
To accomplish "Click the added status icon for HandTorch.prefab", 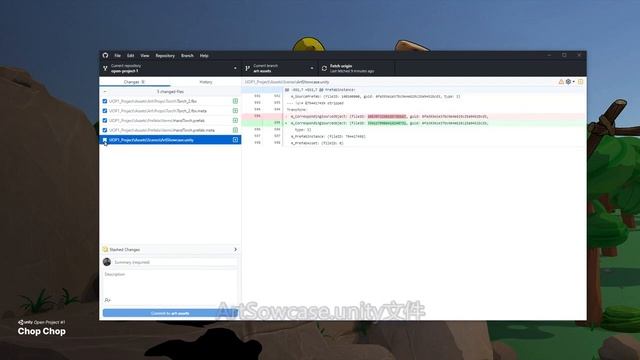I will point(236,120).
